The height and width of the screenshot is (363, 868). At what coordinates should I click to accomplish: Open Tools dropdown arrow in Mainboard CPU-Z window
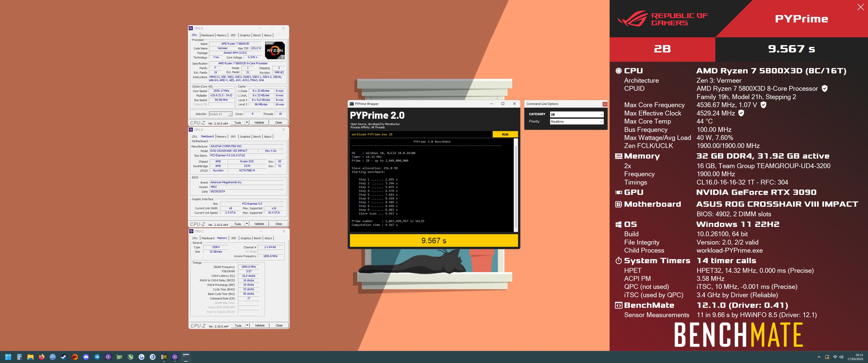click(247, 224)
